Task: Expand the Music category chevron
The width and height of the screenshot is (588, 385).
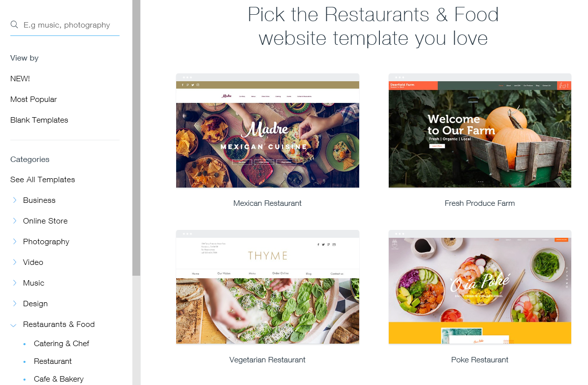Action: 14,283
